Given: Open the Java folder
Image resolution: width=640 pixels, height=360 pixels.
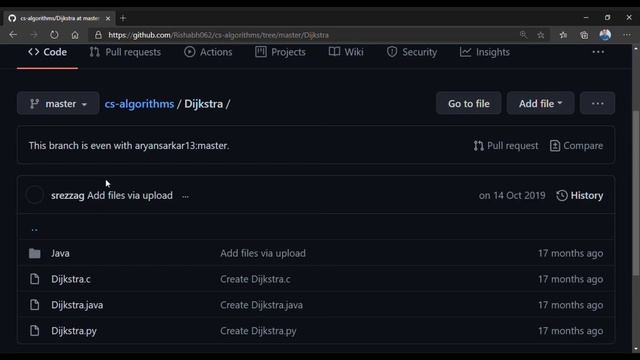Looking at the screenshot, I should coord(60,253).
